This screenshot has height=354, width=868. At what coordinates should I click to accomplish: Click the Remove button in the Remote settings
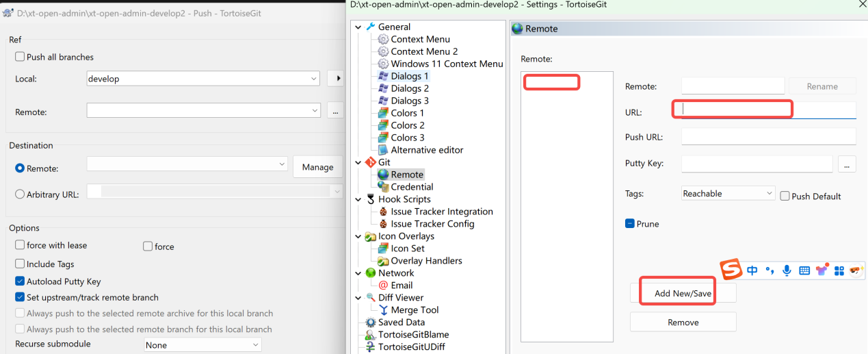pos(683,322)
